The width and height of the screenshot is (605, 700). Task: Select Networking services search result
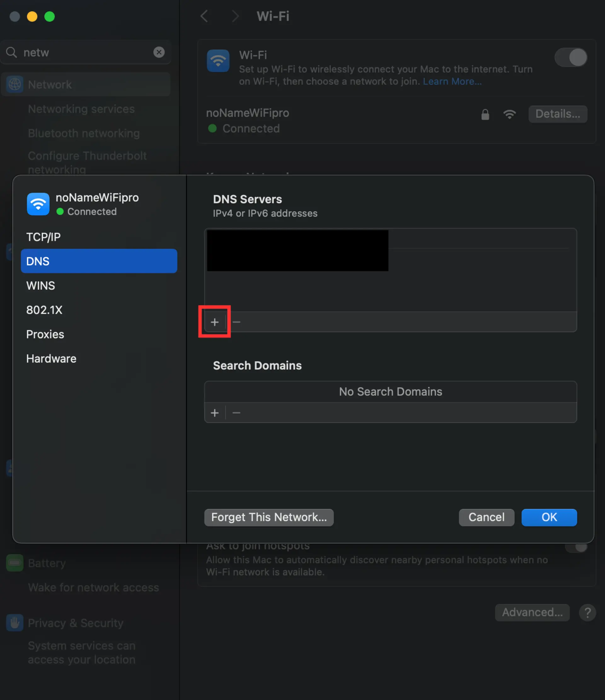tap(81, 109)
